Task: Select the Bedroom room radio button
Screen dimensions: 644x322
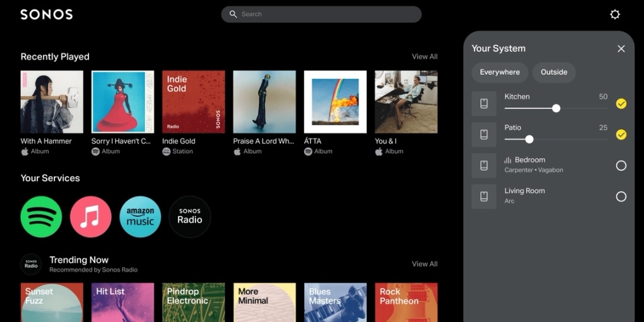Action: coord(621,166)
